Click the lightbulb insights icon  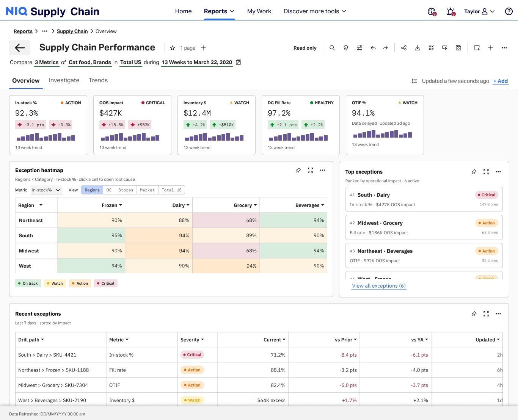346,48
